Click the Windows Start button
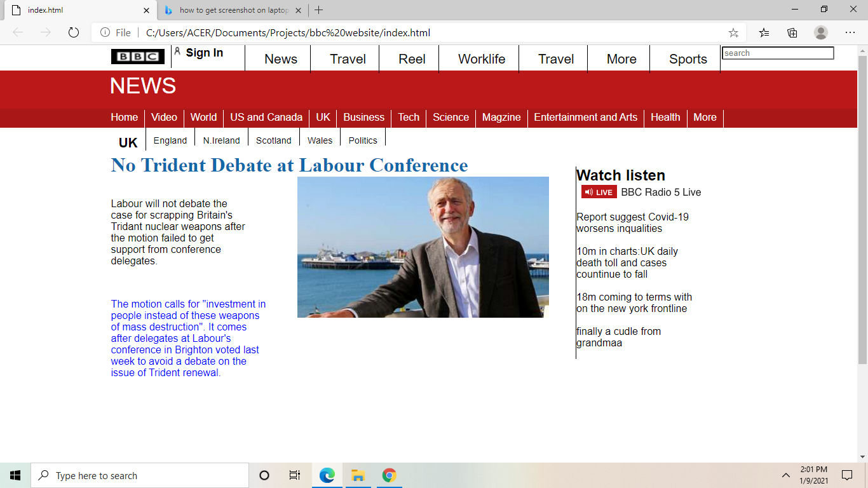This screenshot has width=868, height=488. [x=15, y=475]
